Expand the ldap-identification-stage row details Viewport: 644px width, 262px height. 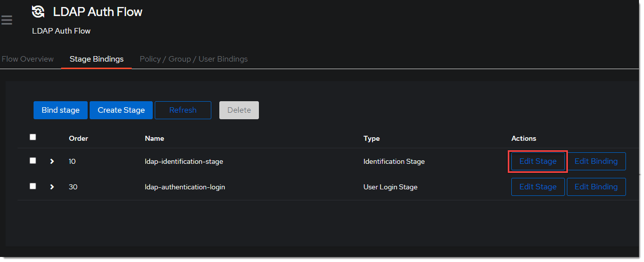[x=52, y=161]
